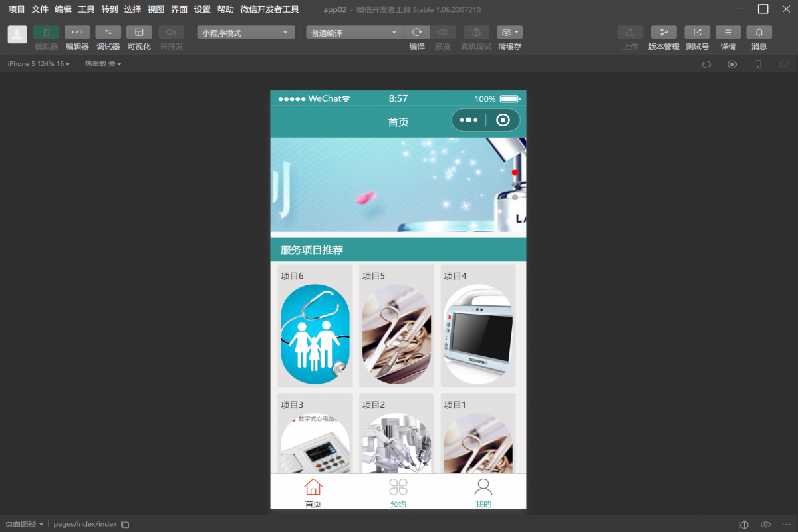Toggle the Editor (编辑器) panel button
Viewport: 798px width, 532px height.
[x=77, y=33]
